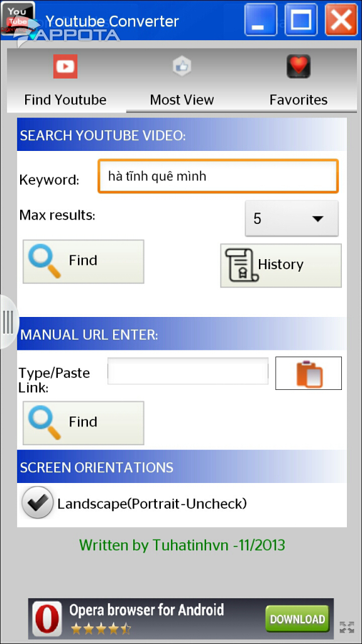Viewport: 362px width, 644px height.
Task: Click the Opera DOWNLOAD ad button
Action: point(297,619)
